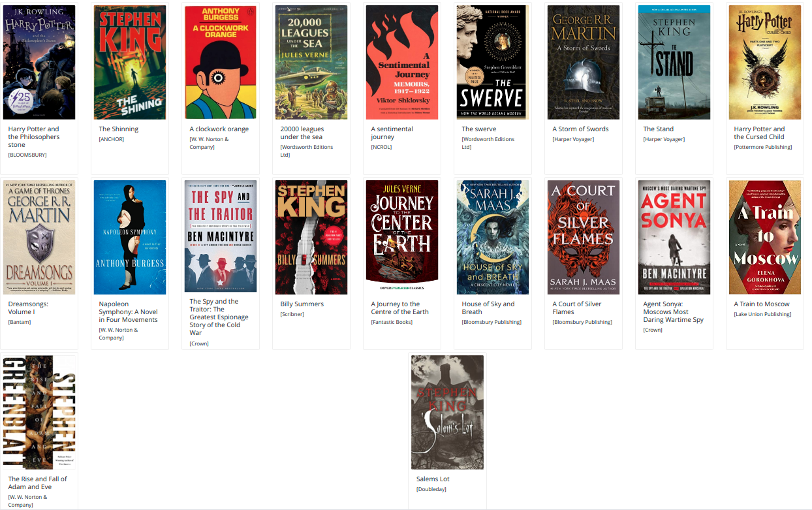Select A Court of Silver Flames cover

584,237
